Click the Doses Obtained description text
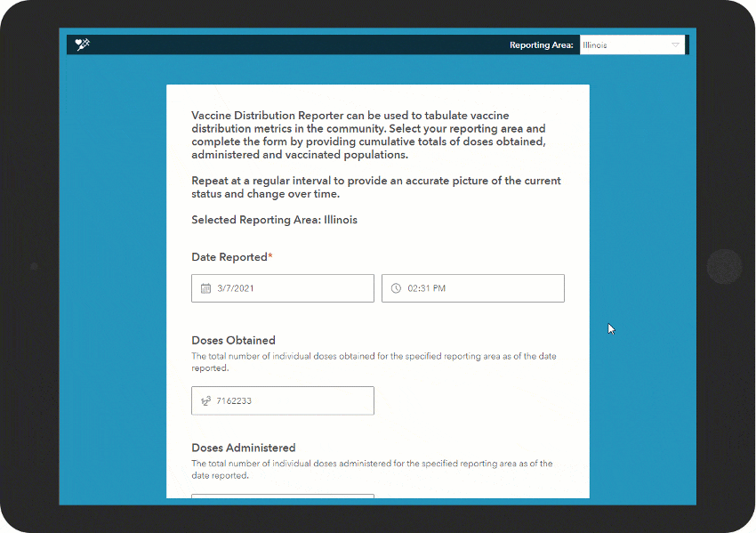756x533 pixels. (x=374, y=362)
